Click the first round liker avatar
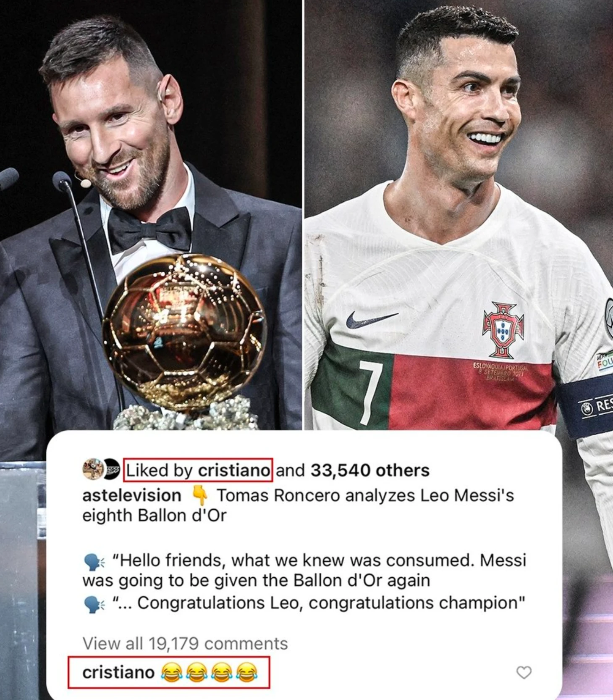Viewport: 613px width, 700px height. pyautogui.click(x=93, y=469)
